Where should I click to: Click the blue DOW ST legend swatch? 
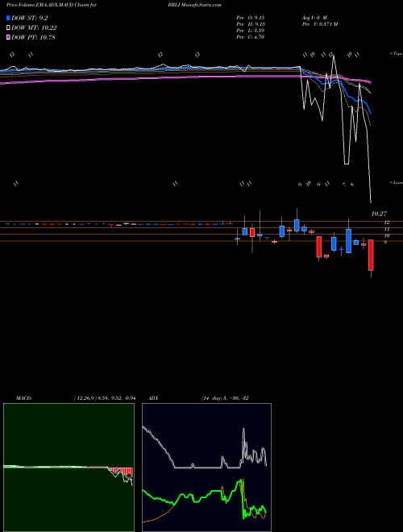click(9, 18)
